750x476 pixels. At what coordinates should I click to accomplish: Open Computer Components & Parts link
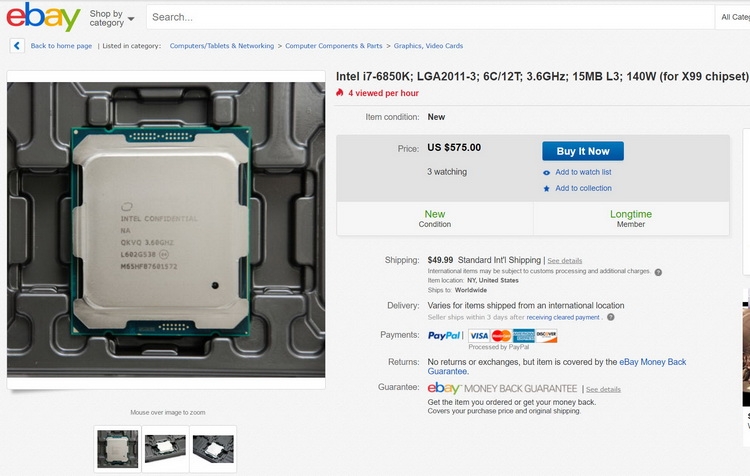(x=334, y=46)
